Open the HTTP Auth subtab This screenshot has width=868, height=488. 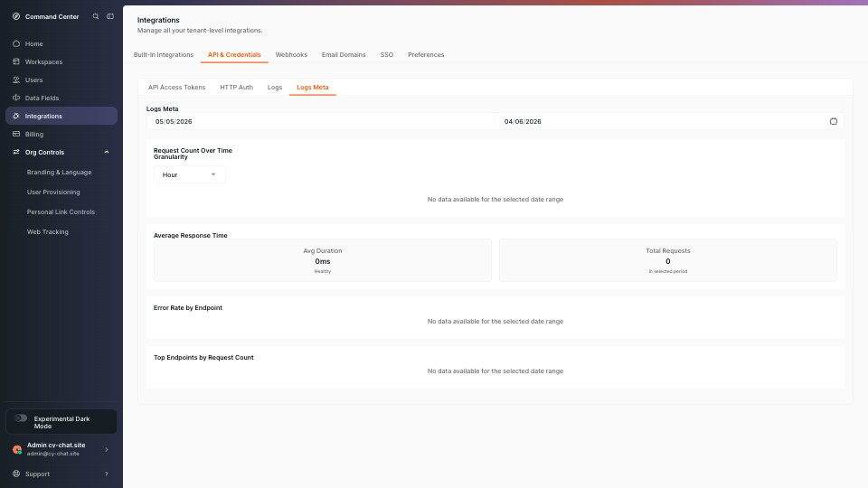tap(236, 88)
